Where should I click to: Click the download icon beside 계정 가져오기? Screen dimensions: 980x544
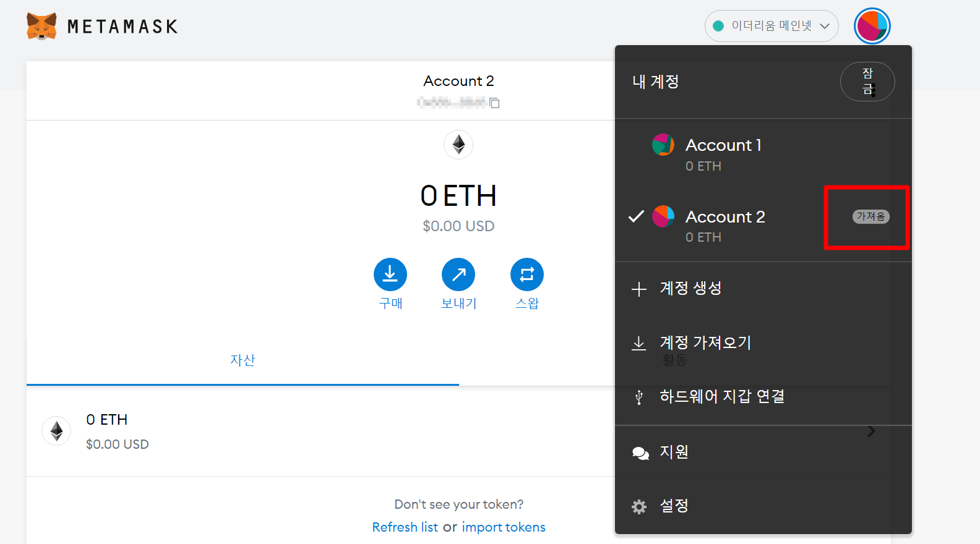639,343
